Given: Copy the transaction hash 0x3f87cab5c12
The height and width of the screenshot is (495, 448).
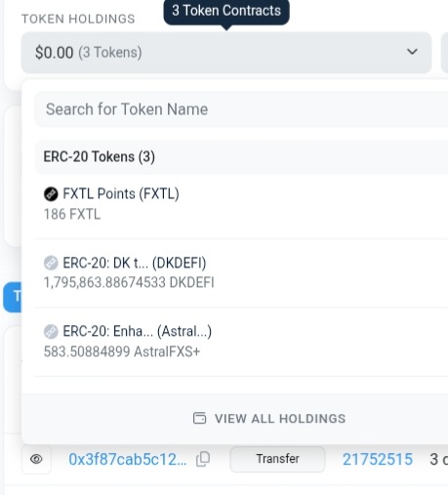Looking at the screenshot, I should click(203, 459).
